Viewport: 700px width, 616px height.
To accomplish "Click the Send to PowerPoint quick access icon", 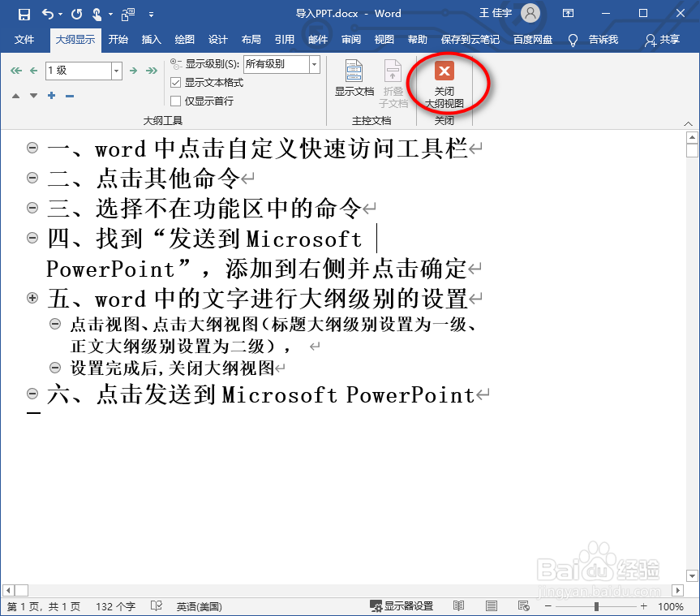I will tap(128, 15).
